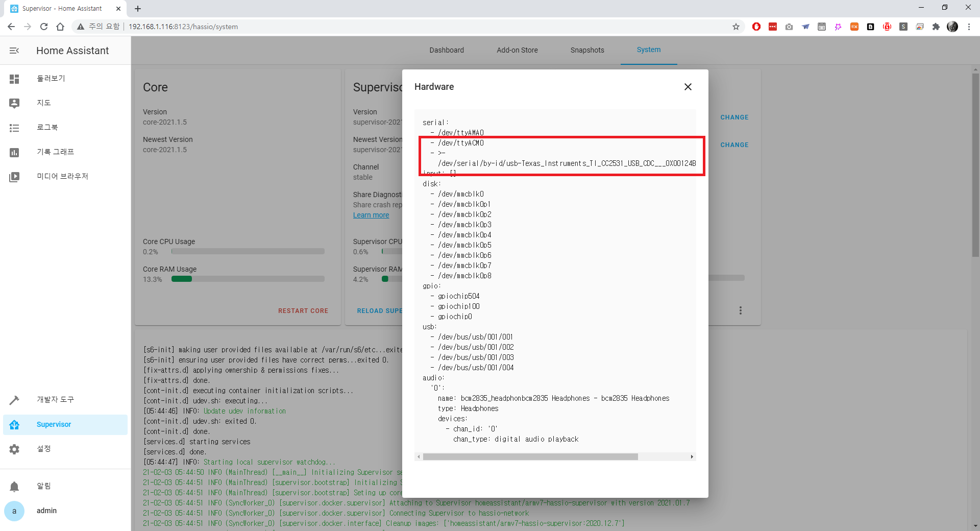This screenshot has height=531, width=980.
Task: Click the /dev/bus/usb/001/004 entry
Action: pos(476,368)
